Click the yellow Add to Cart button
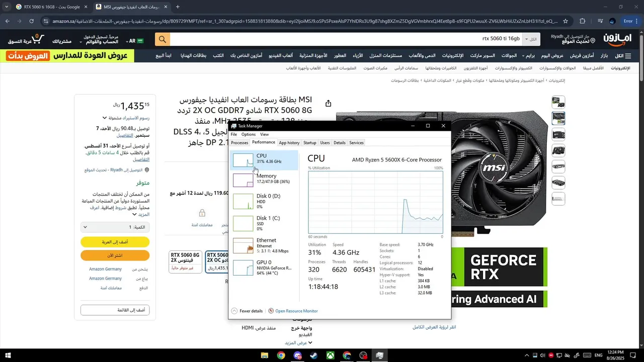Screen dimensions: 644x362 click(x=115, y=242)
